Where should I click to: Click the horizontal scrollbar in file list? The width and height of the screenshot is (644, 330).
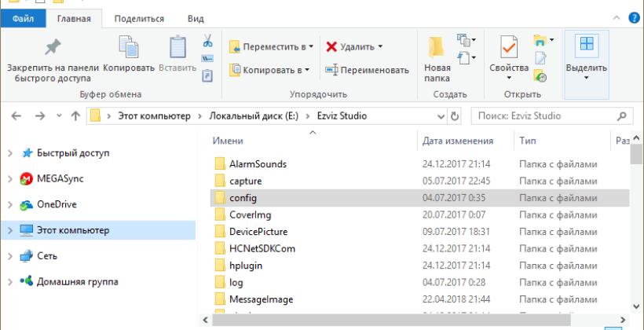point(391,320)
